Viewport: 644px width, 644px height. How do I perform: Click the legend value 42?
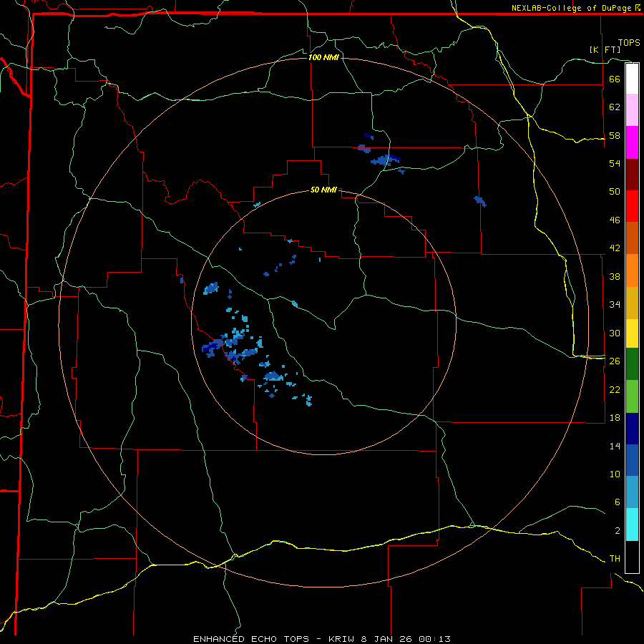[x=615, y=248]
